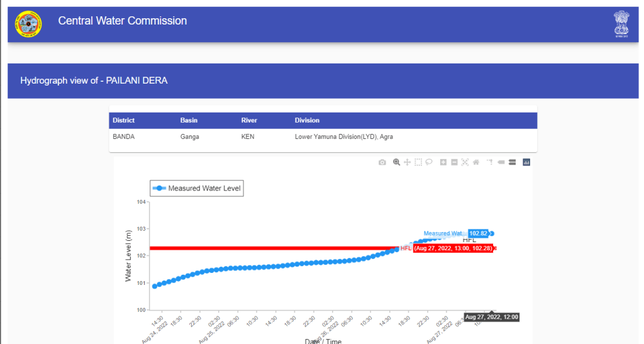
Task: Enable show closest data on hover
Action: click(501, 162)
